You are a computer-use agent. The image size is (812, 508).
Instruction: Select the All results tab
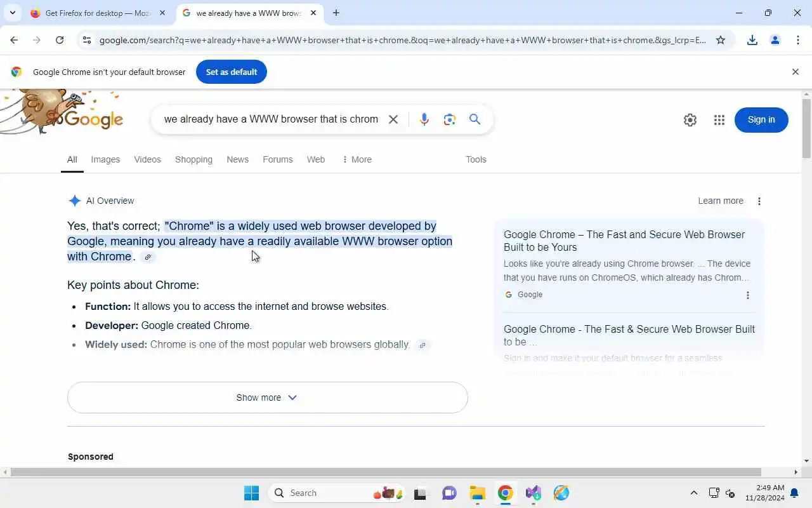(72, 159)
